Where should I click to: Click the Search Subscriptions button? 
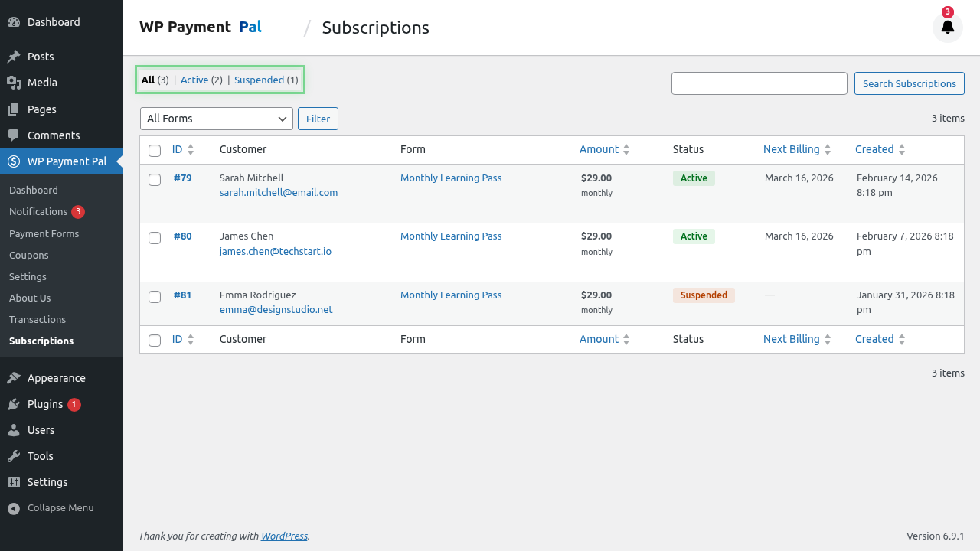click(x=909, y=83)
